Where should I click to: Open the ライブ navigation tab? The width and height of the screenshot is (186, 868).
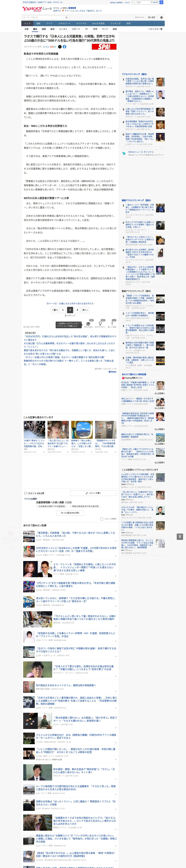point(49,24)
